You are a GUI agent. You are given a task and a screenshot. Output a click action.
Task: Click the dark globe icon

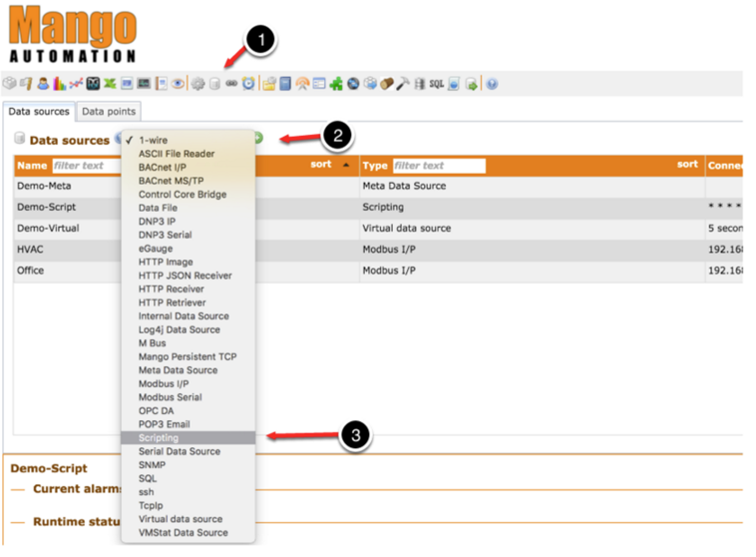point(353,84)
